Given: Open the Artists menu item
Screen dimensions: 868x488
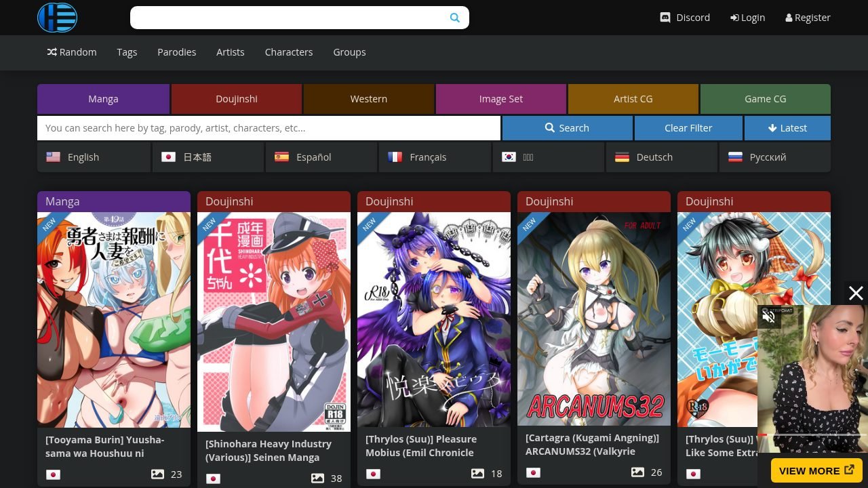Looking at the screenshot, I should [x=231, y=52].
